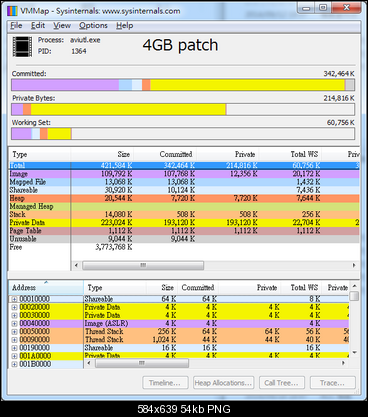
Task: Sort details by Type column header
Action: [x=115, y=287]
